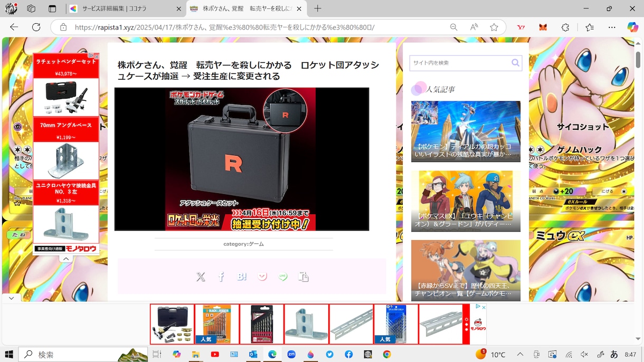644x362 pixels.
Task: Reload the current page
Action: click(36, 27)
